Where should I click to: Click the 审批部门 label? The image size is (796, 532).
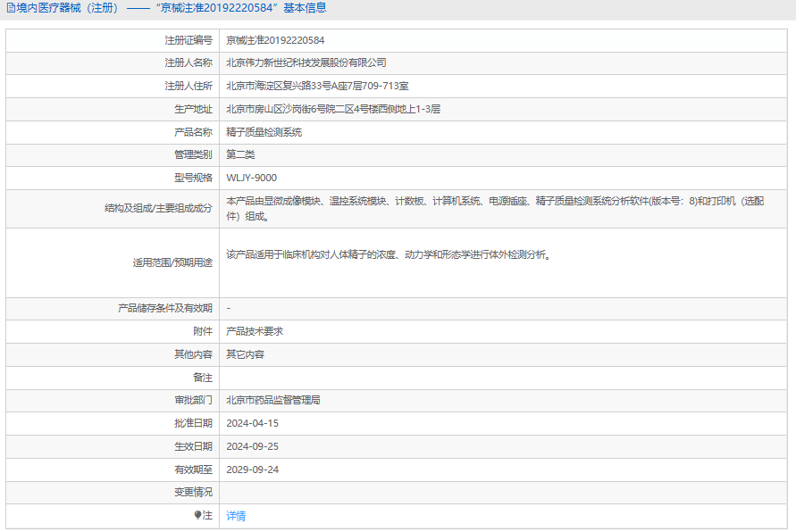[193, 400]
